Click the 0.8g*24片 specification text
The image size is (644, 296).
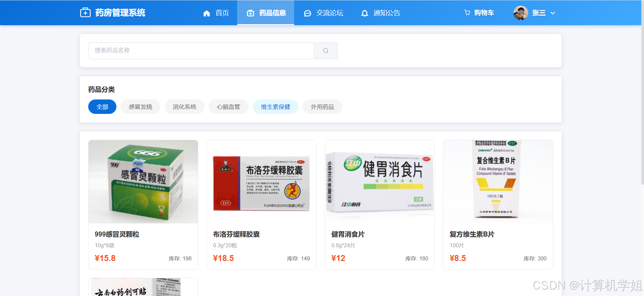pyautogui.click(x=343, y=245)
